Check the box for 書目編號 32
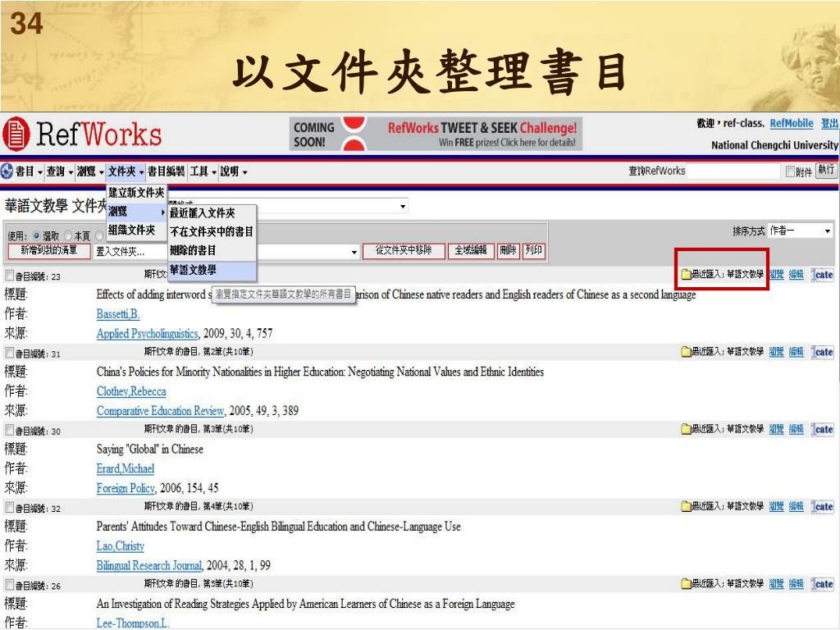 (x=9, y=507)
